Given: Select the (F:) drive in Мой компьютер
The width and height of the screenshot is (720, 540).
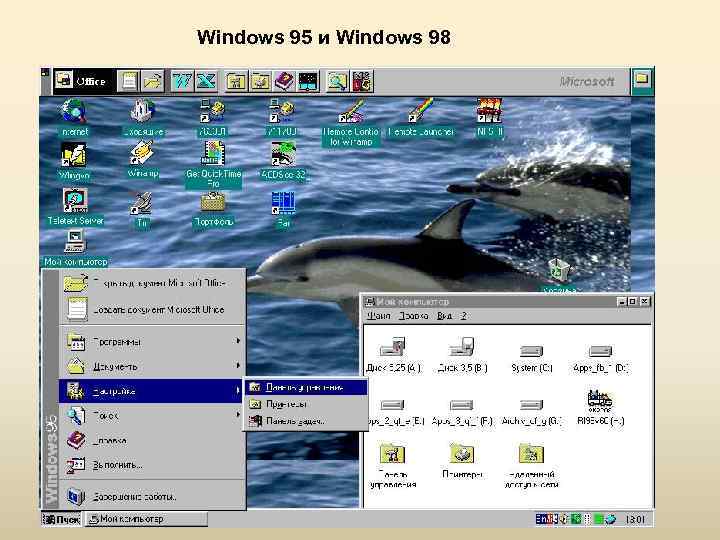Looking at the screenshot, I should tap(462, 411).
